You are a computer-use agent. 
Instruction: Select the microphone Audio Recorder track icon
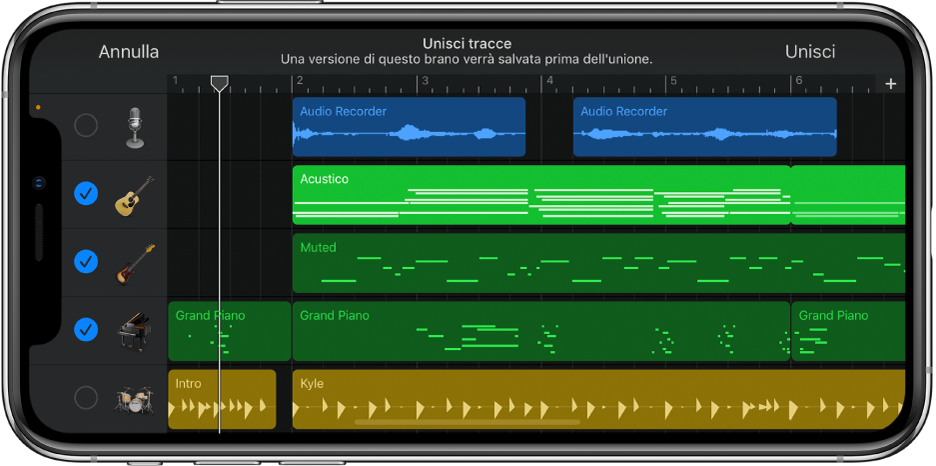coord(134,127)
